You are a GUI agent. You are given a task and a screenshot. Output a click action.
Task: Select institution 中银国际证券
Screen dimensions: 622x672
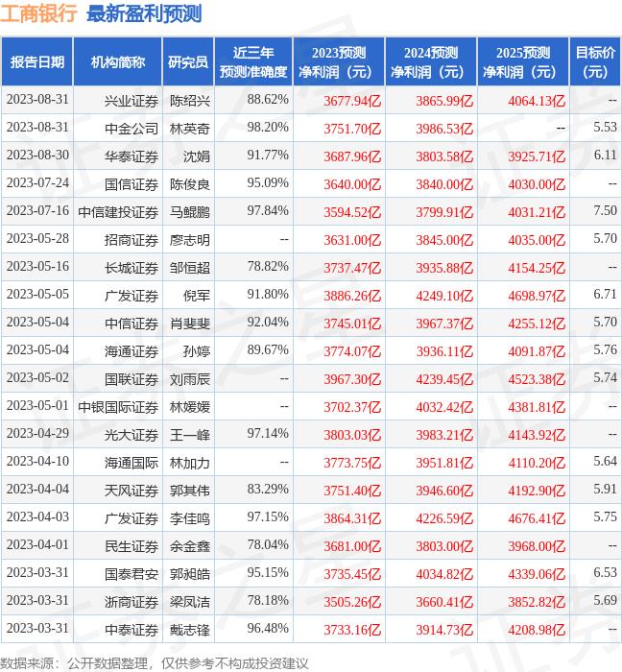118,407
